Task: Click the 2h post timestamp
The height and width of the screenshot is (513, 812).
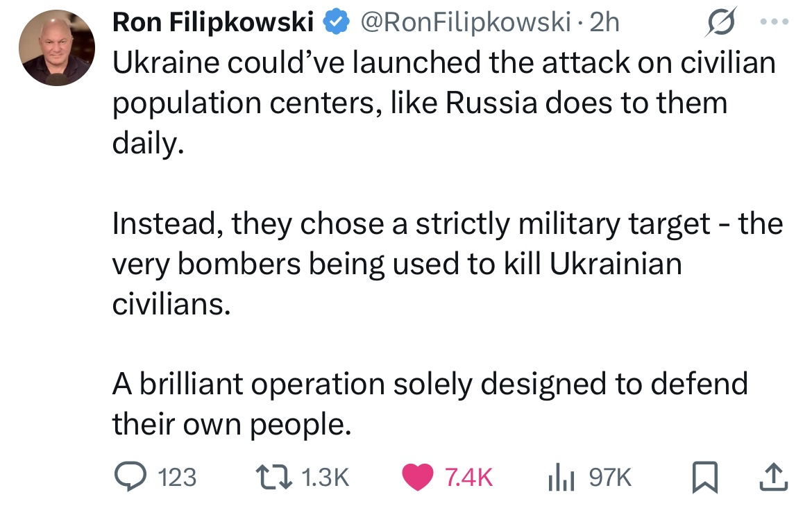Action: click(x=604, y=23)
